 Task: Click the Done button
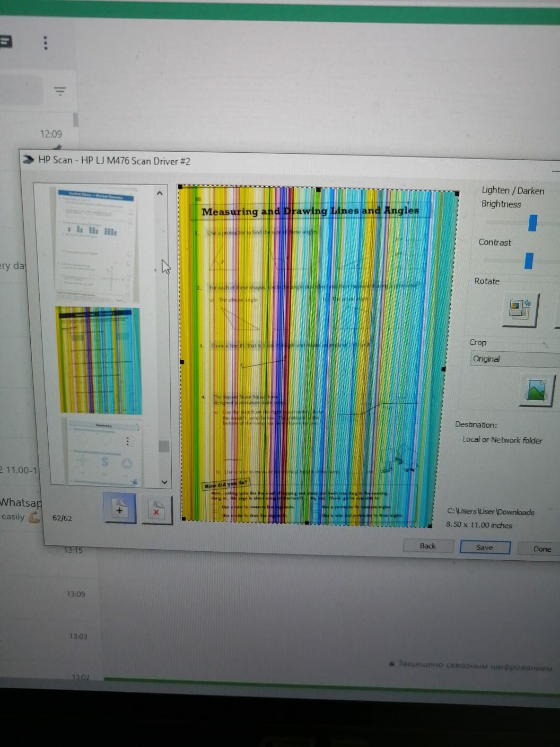541,549
